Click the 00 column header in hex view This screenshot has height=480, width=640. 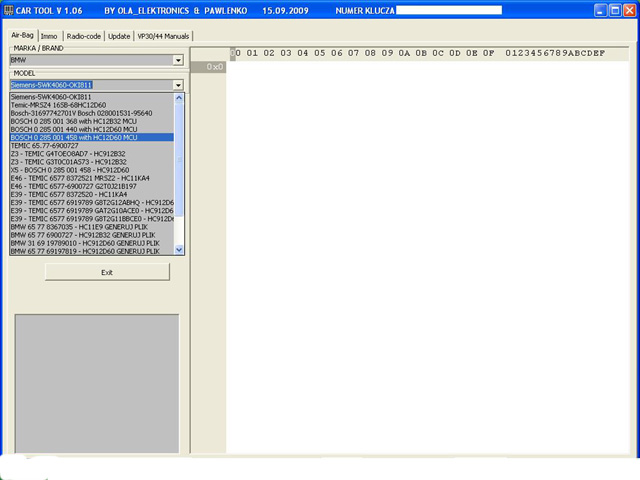pyautogui.click(x=236, y=53)
